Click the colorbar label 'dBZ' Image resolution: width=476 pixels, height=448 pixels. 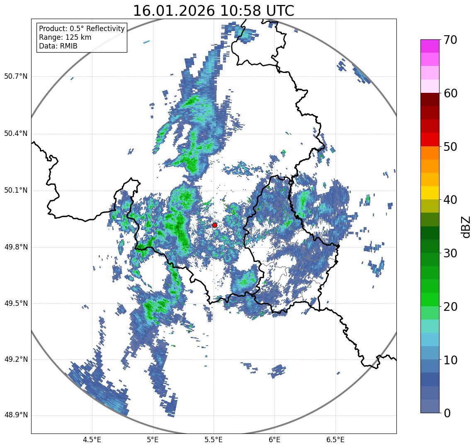pyautogui.click(x=465, y=227)
